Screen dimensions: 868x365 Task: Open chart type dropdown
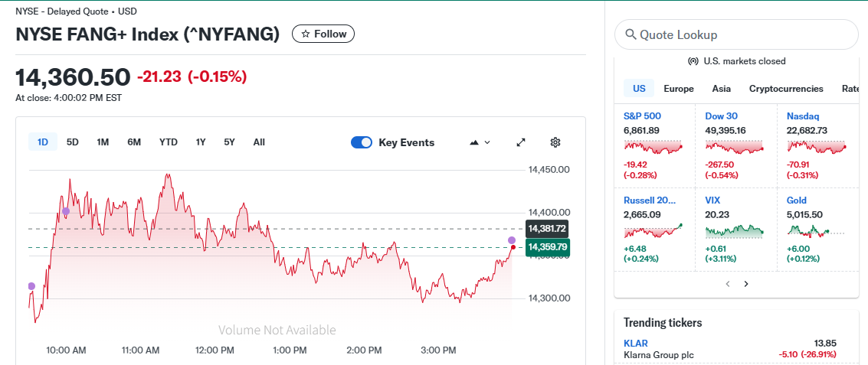479,142
